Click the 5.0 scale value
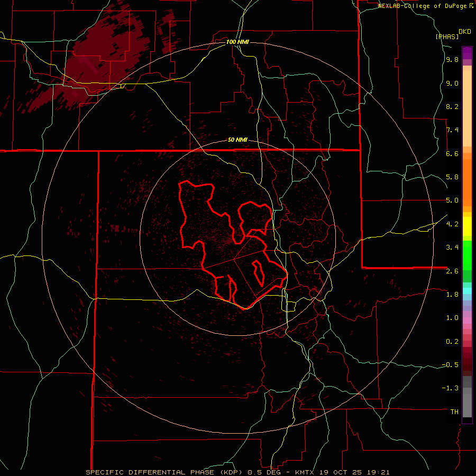 click(452, 200)
